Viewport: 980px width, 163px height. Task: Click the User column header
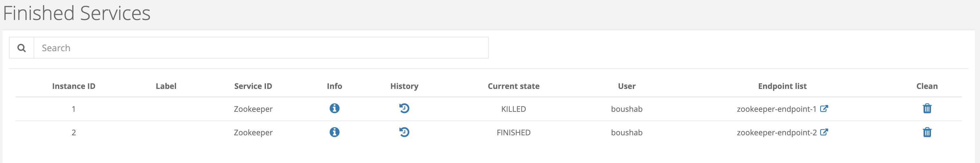pyautogui.click(x=627, y=86)
